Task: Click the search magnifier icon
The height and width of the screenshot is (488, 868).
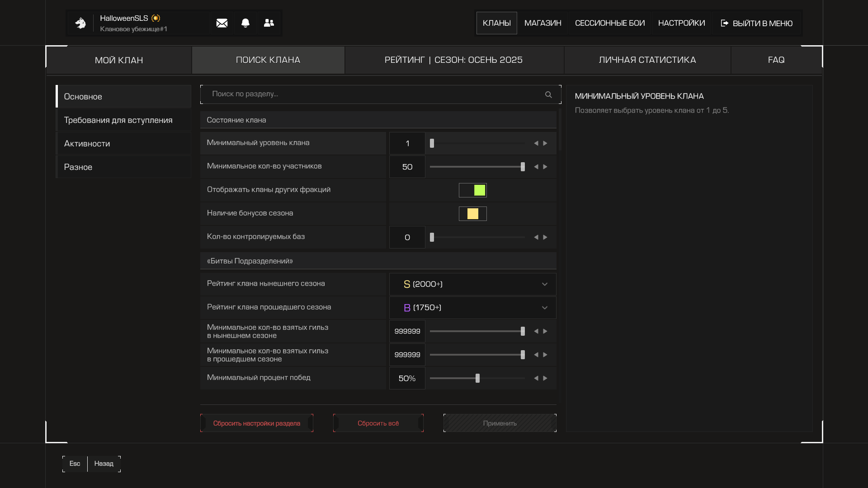Action: (548, 94)
